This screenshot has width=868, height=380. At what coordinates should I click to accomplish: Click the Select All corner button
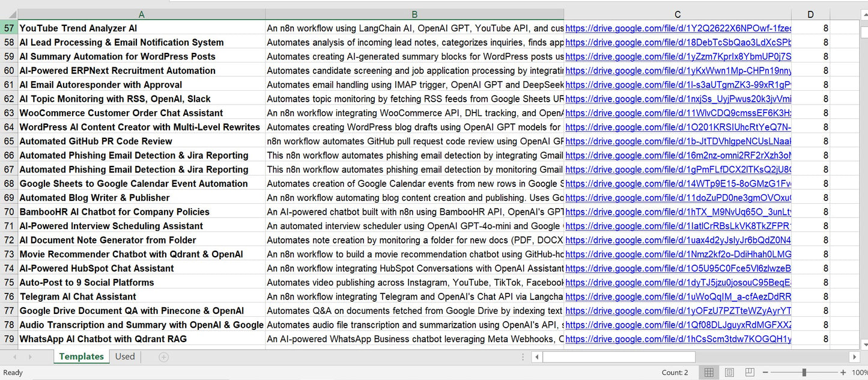[x=9, y=14]
